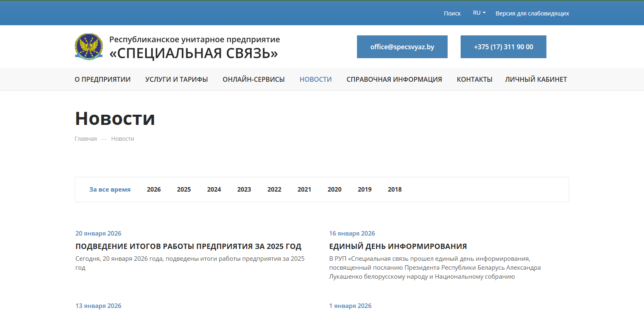Filter news by year 2018

[395, 190]
